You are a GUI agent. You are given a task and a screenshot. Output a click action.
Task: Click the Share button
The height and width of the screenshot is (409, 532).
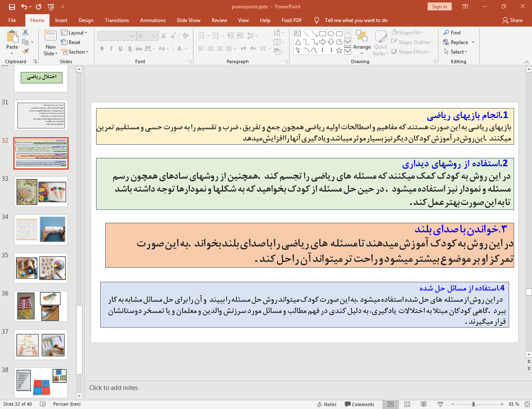pyautogui.click(x=512, y=20)
